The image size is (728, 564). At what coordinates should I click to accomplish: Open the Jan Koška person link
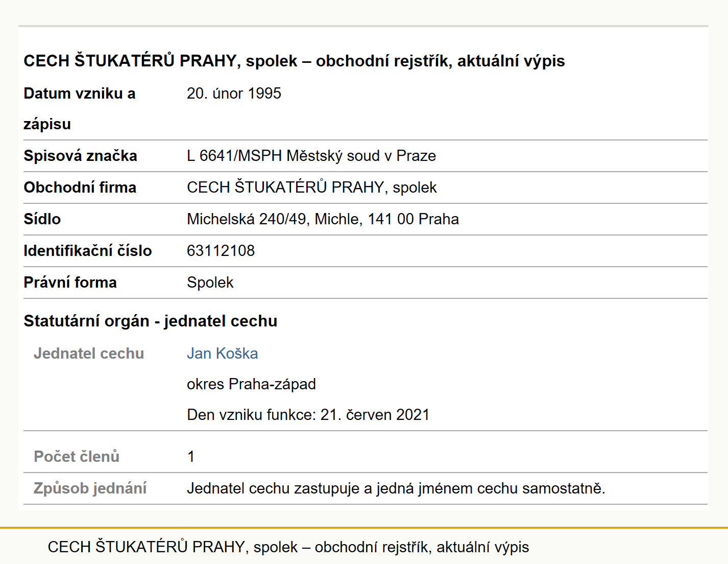[x=222, y=354]
